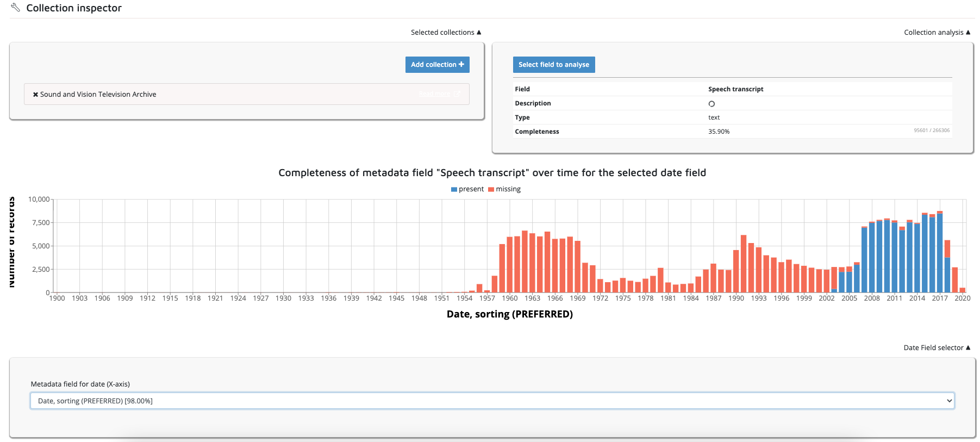Click the plus icon on Add collection
The image size is (980, 442).
click(461, 64)
